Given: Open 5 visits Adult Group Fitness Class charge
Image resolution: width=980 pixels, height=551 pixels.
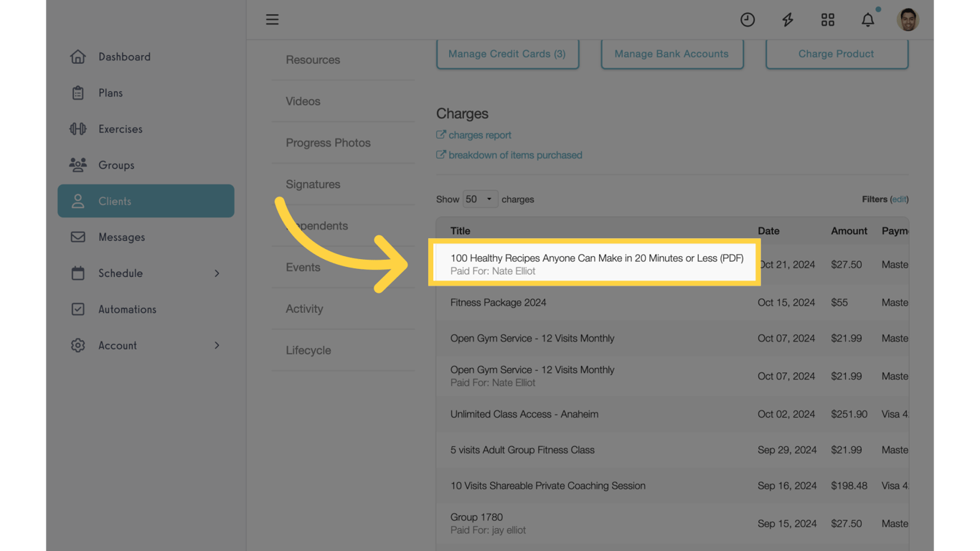Looking at the screenshot, I should point(522,451).
